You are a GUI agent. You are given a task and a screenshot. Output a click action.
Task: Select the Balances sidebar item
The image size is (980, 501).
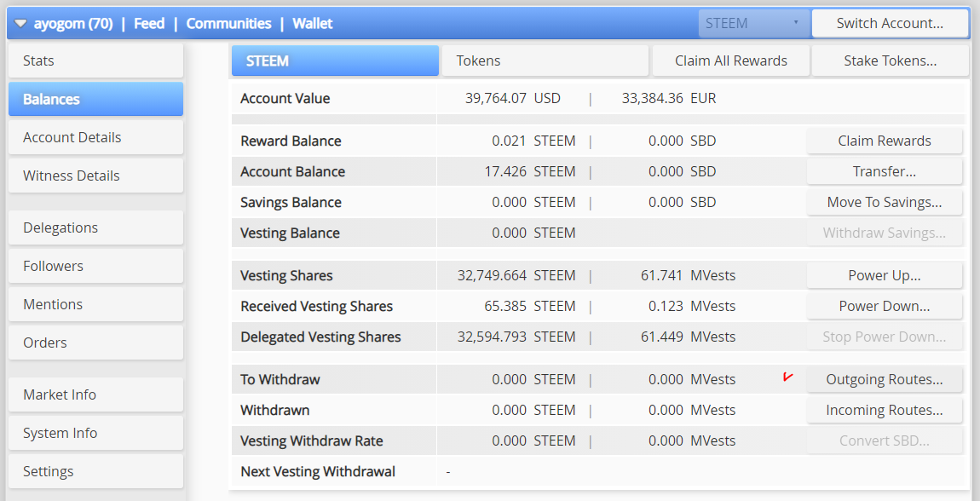point(95,99)
